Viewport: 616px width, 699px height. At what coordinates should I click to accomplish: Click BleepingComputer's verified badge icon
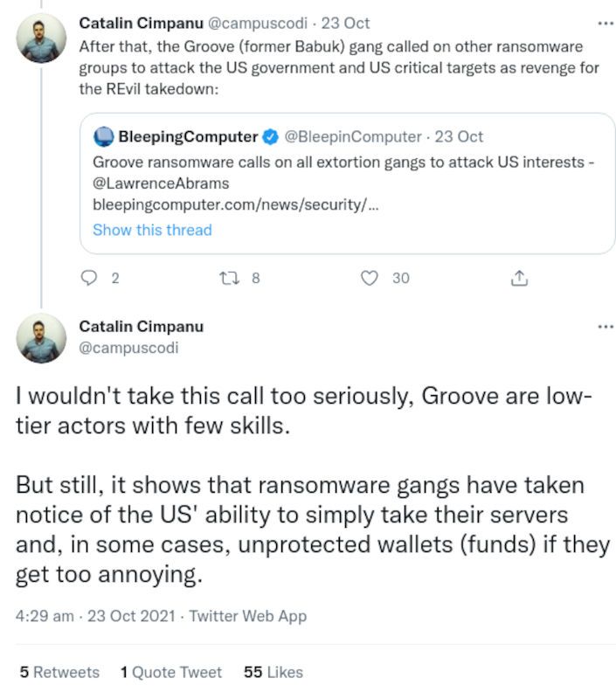coord(271,136)
